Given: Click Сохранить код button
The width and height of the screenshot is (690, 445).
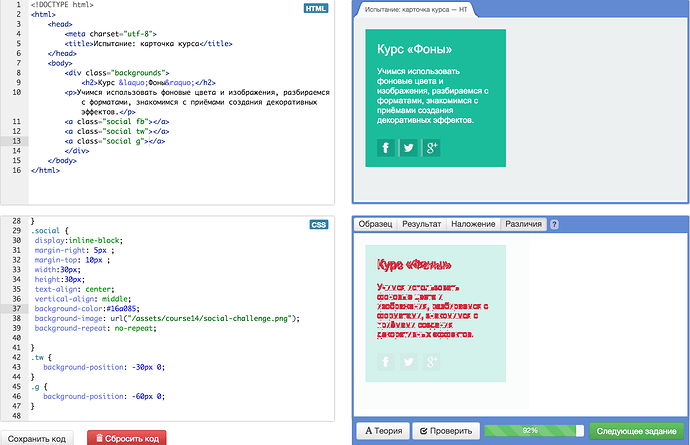Looking at the screenshot, I should click(x=37, y=438).
